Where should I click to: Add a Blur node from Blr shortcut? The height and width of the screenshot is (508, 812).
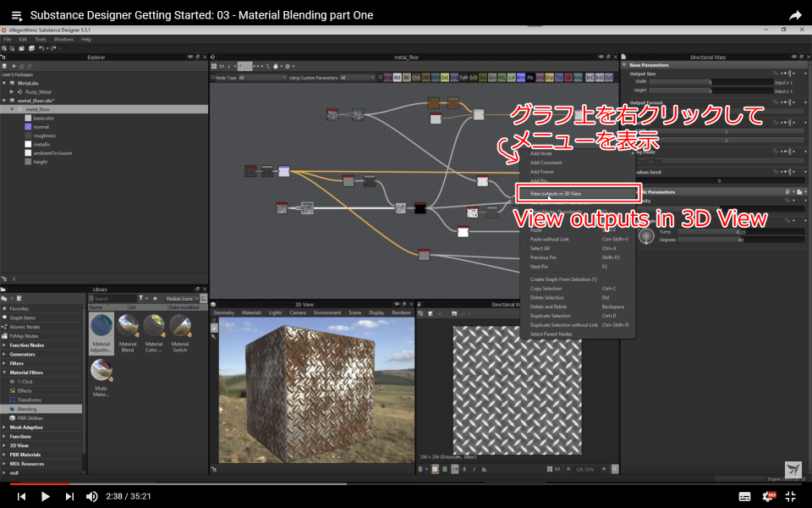click(407, 78)
